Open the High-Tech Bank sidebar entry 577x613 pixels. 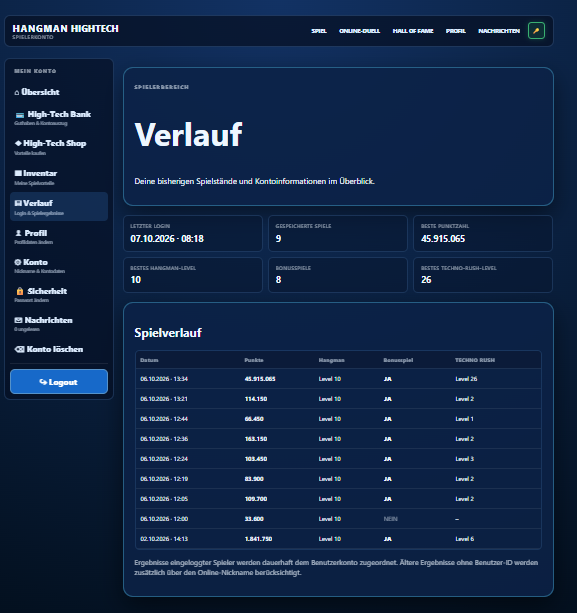coord(59,118)
